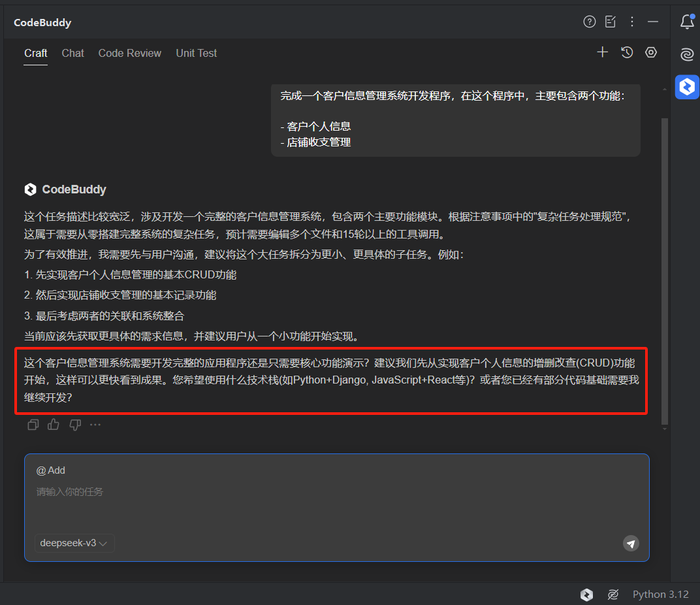Image resolution: width=700 pixels, height=605 pixels.
Task: Click Python 3.12 interpreter in status bar
Action: point(660,595)
